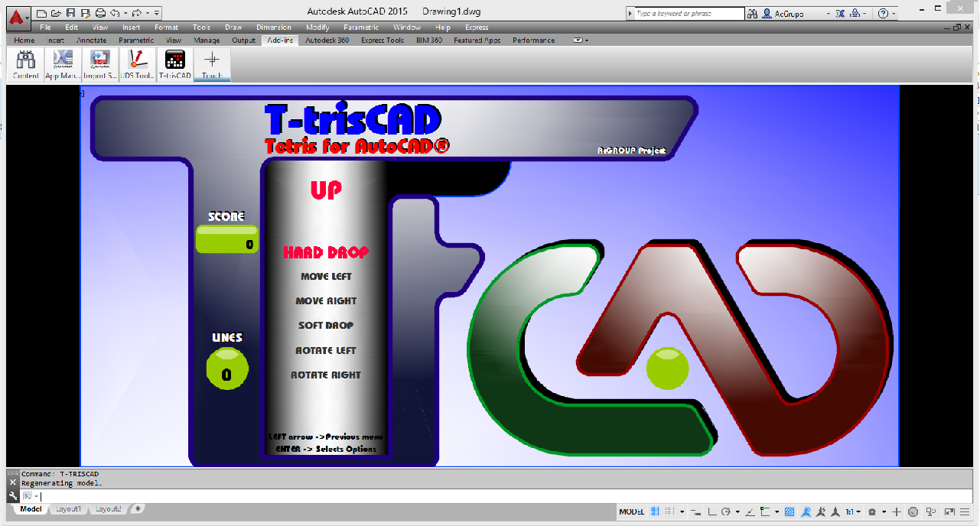Open the App Manager ribbon icon

pos(63,64)
